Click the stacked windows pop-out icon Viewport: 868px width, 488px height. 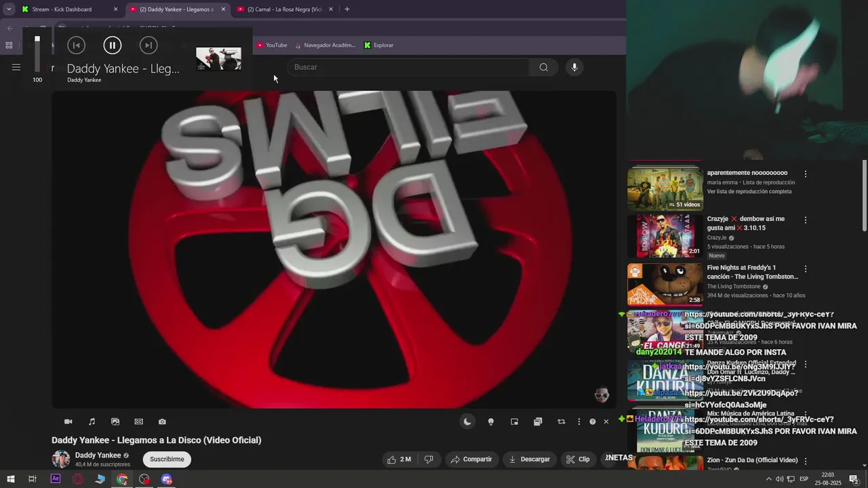[x=538, y=422]
